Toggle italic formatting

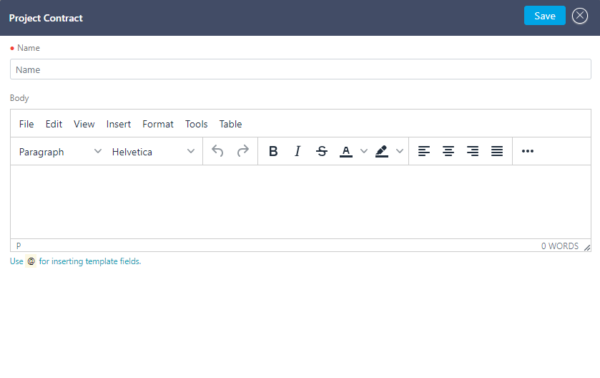point(297,151)
